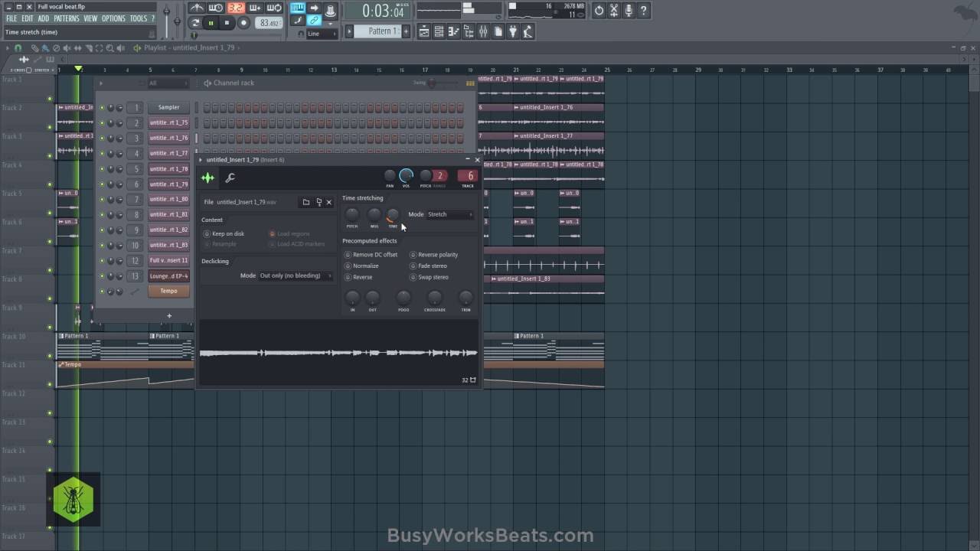Click the microphone recording icon
The height and width of the screenshot is (551, 980).
point(629,11)
